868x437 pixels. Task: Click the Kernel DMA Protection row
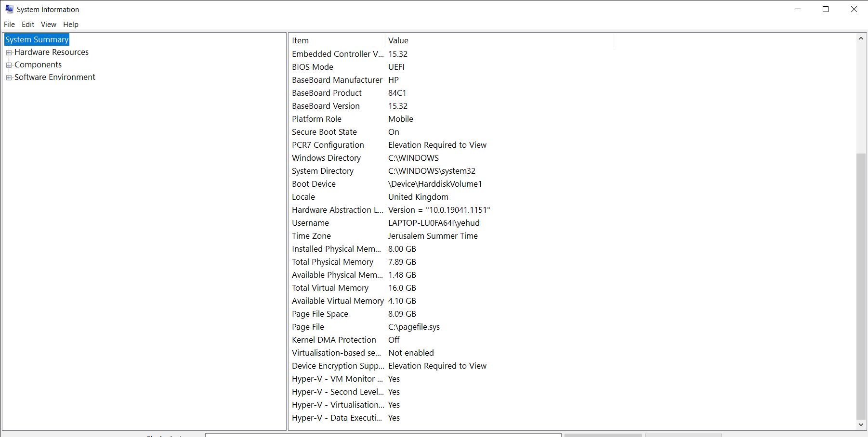click(451, 340)
